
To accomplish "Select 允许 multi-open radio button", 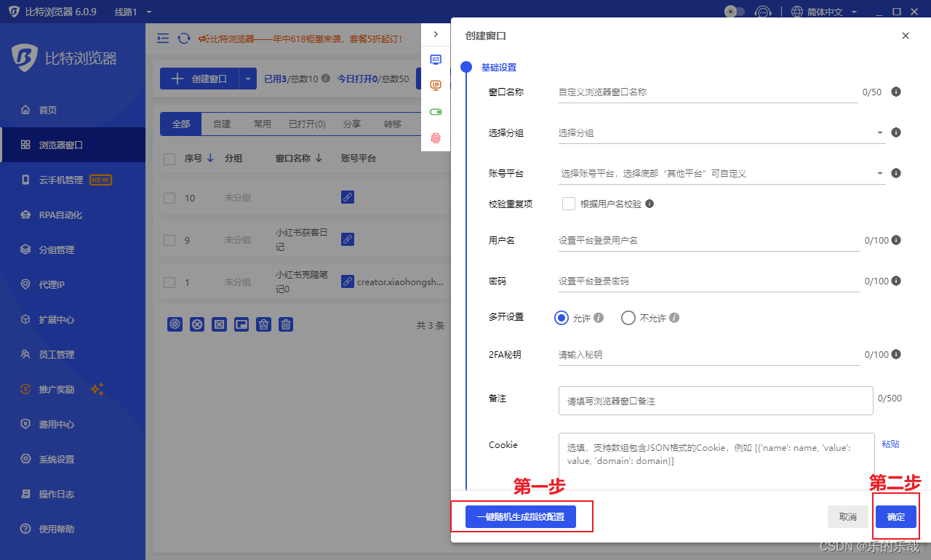I will click(x=561, y=318).
